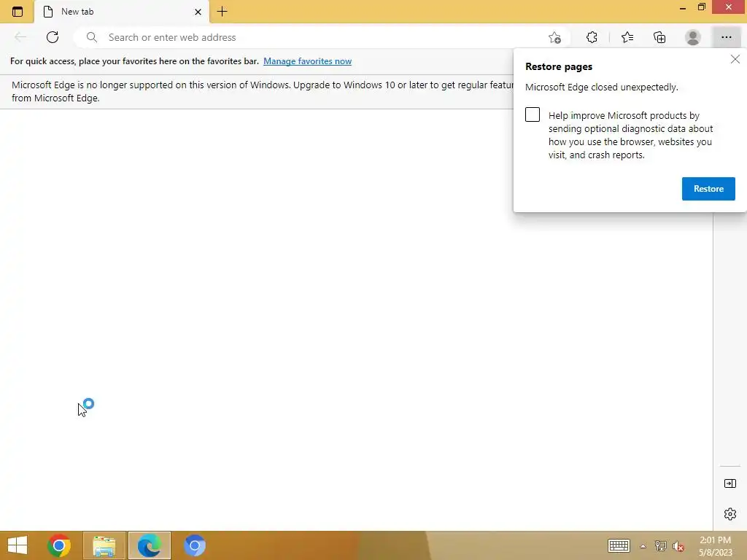Open the blue Chromium taskbar icon
Screen dimensions: 747x560
click(x=194, y=545)
